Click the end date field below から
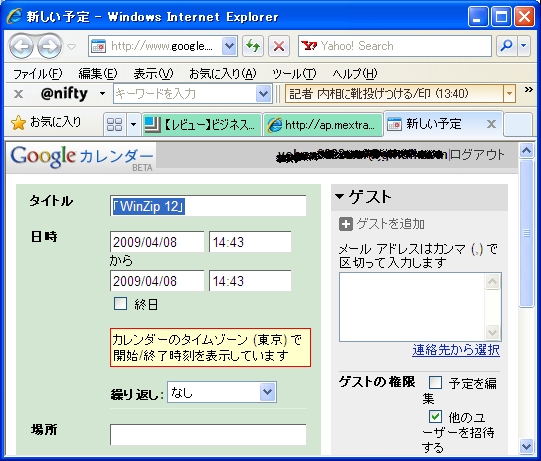This screenshot has width=541, height=461. 157,281
